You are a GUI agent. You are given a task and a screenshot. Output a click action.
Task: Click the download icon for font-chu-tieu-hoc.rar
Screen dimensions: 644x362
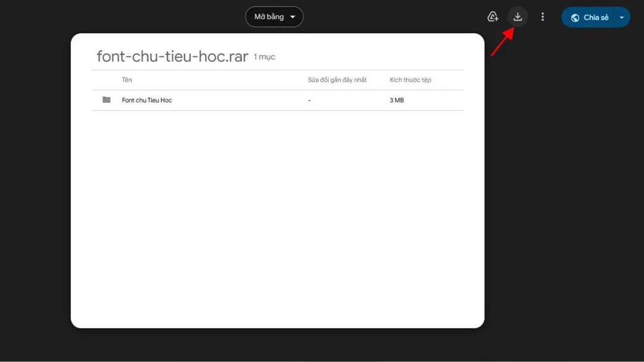517,16
